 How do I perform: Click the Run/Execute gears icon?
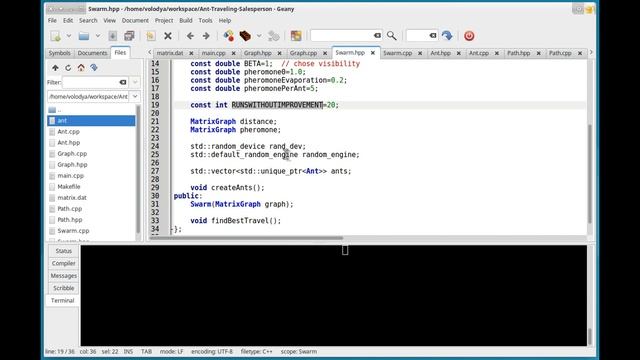pyautogui.click(x=273, y=36)
